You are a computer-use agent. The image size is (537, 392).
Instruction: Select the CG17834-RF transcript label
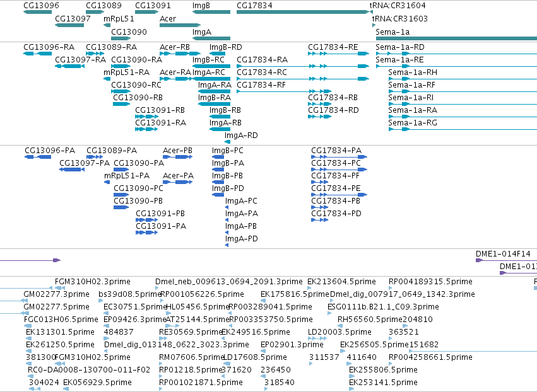click(x=261, y=85)
